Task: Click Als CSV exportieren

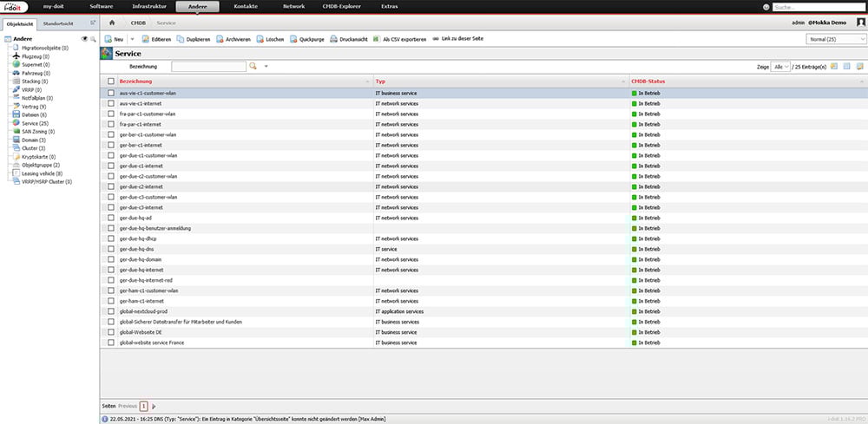Action: pyautogui.click(x=399, y=39)
